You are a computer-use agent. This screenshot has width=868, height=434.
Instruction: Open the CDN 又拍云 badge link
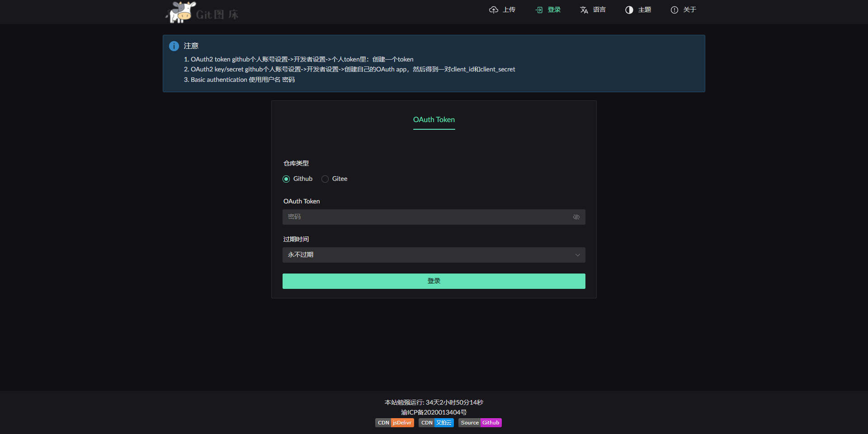(x=436, y=423)
